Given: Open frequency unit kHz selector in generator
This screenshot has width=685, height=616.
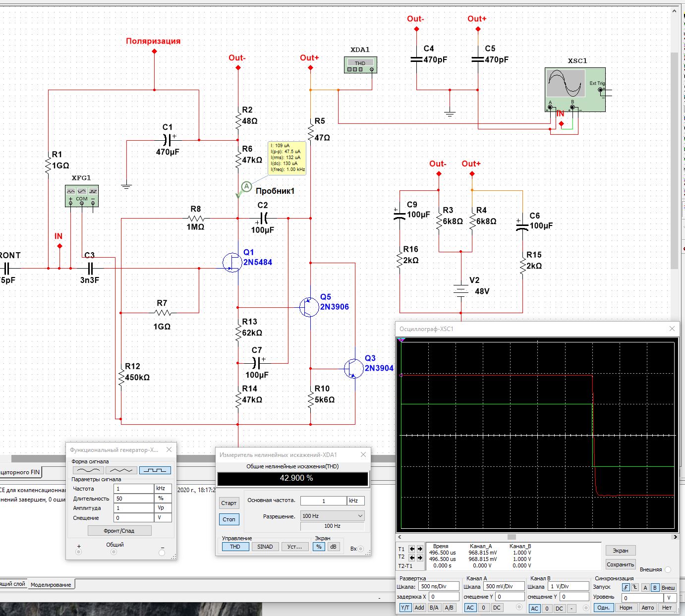Looking at the screenshot, I should [x=163, y=489].
